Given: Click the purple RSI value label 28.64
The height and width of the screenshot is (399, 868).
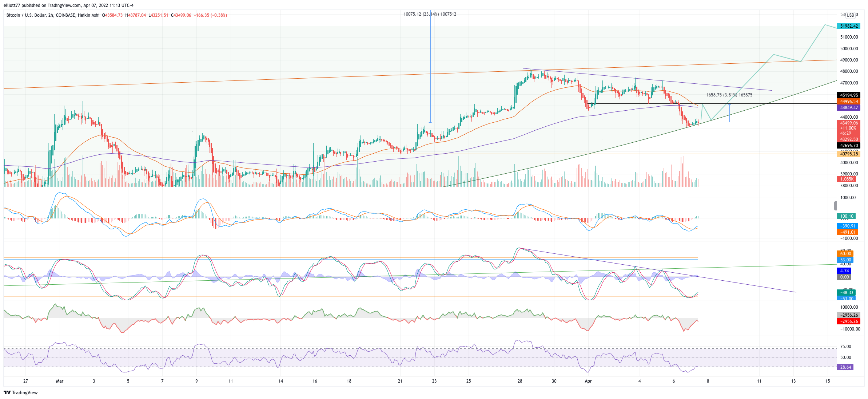Looking at the screenshot, I should (845, 367).
